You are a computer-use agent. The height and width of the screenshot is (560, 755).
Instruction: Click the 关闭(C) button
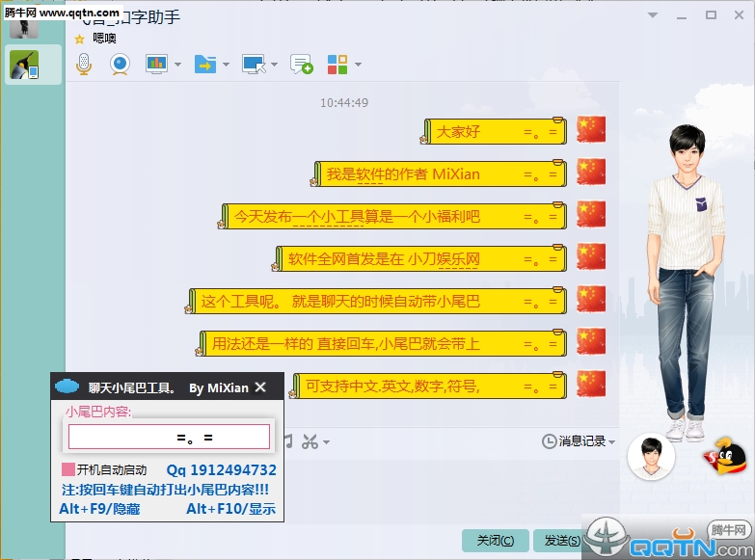coord(496,541)
